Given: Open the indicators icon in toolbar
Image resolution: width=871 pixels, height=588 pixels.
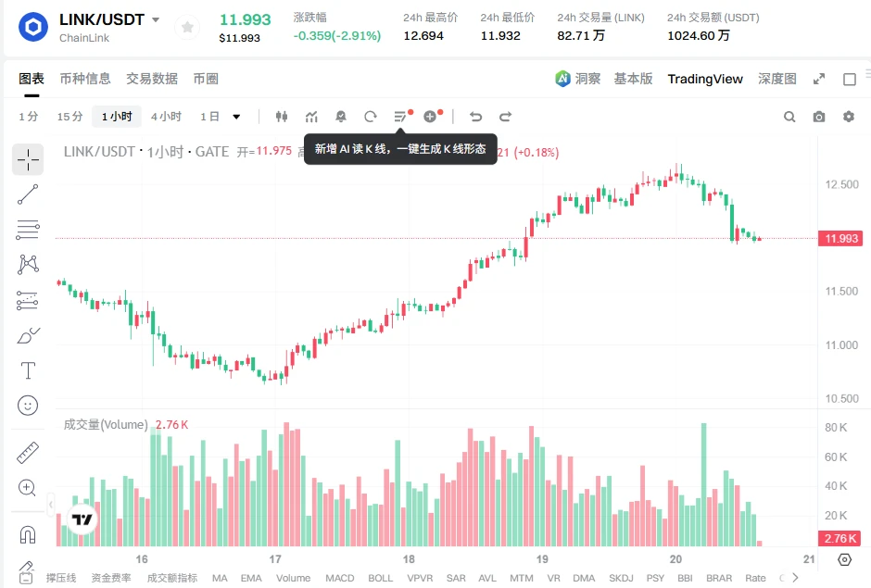Looking at the screenshot, I should click(311, 117).
